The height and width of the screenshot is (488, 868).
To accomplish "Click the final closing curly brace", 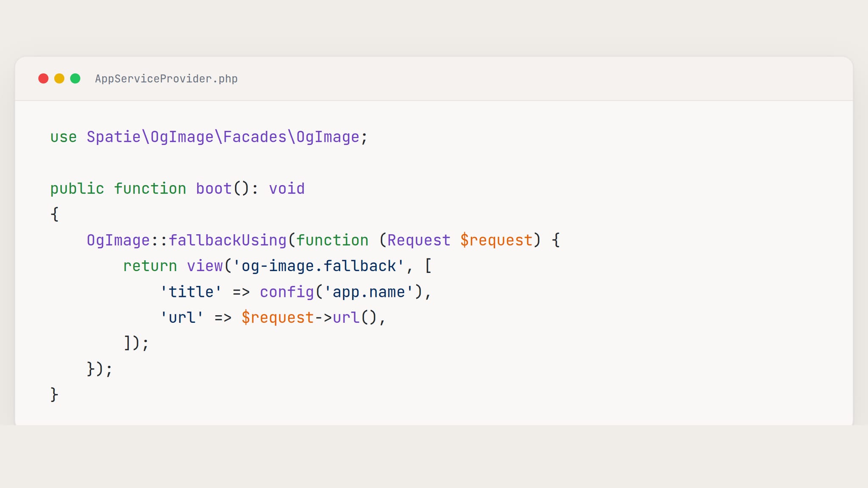I will pos(54,395).
